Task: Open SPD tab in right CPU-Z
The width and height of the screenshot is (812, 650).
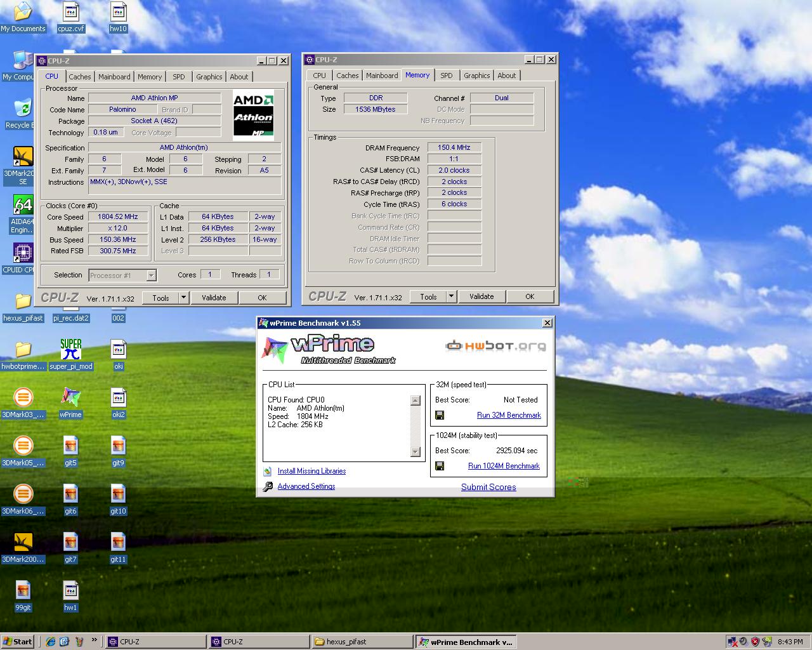Action: point(447,76)
